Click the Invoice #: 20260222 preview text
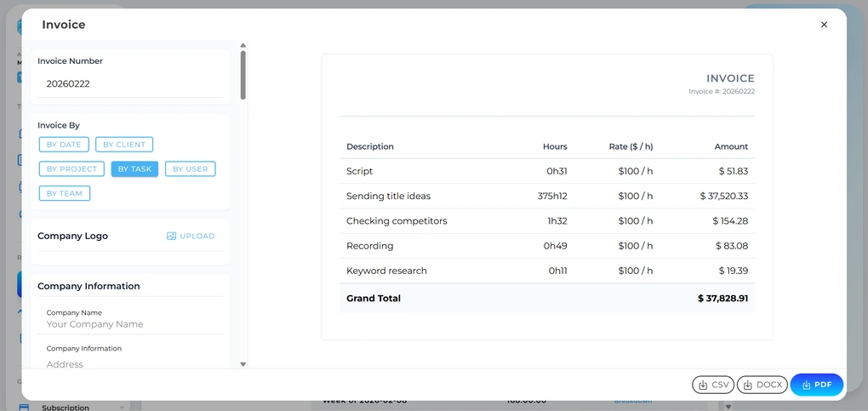The image size is (868, 411). click(722, 92)
